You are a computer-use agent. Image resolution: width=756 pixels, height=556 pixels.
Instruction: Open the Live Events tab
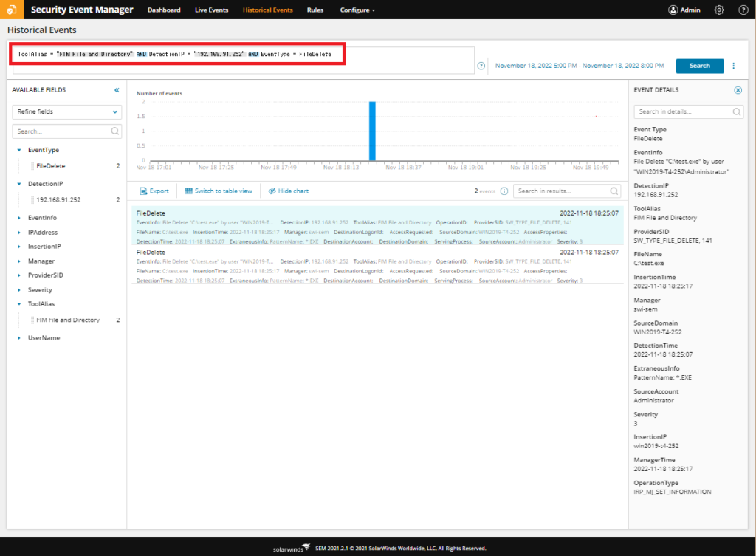click(212, 10)
